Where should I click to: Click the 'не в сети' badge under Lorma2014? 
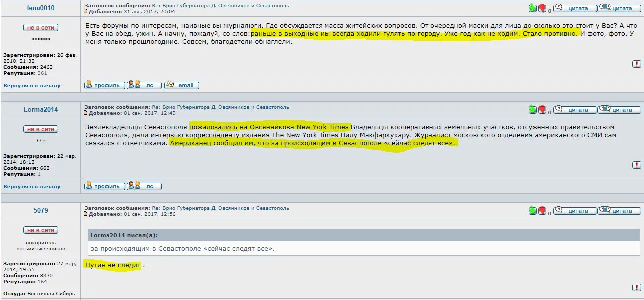pos(41,129)
